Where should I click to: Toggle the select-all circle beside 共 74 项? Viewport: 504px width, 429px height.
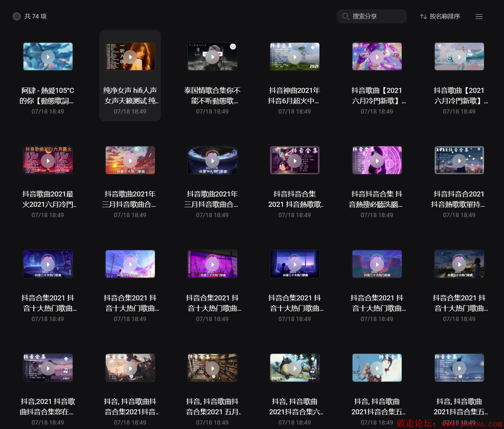pyautogui.click(x=17, y=16)
